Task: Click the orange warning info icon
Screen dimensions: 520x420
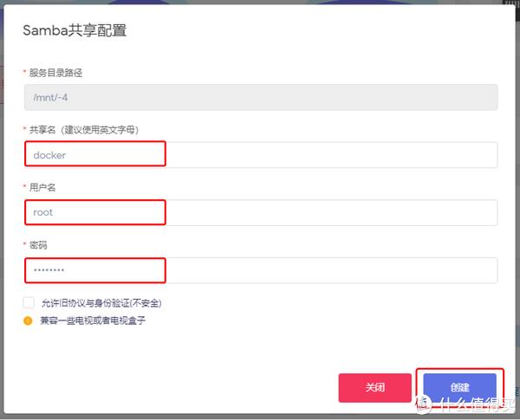Action: 28,321
